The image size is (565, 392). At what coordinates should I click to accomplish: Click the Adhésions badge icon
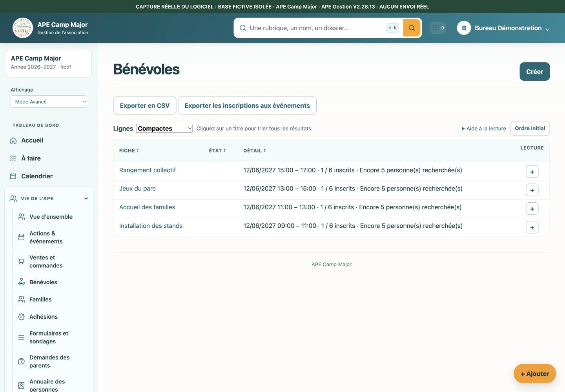(21, 317)
